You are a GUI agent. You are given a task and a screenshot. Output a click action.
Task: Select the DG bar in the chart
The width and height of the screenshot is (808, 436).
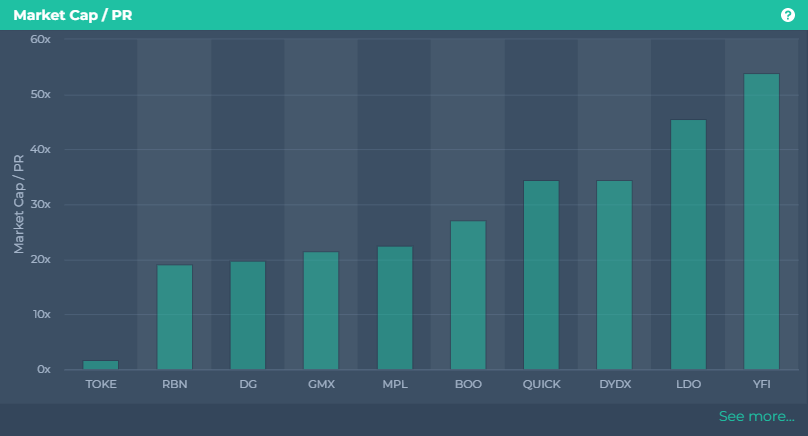[248, 315]
